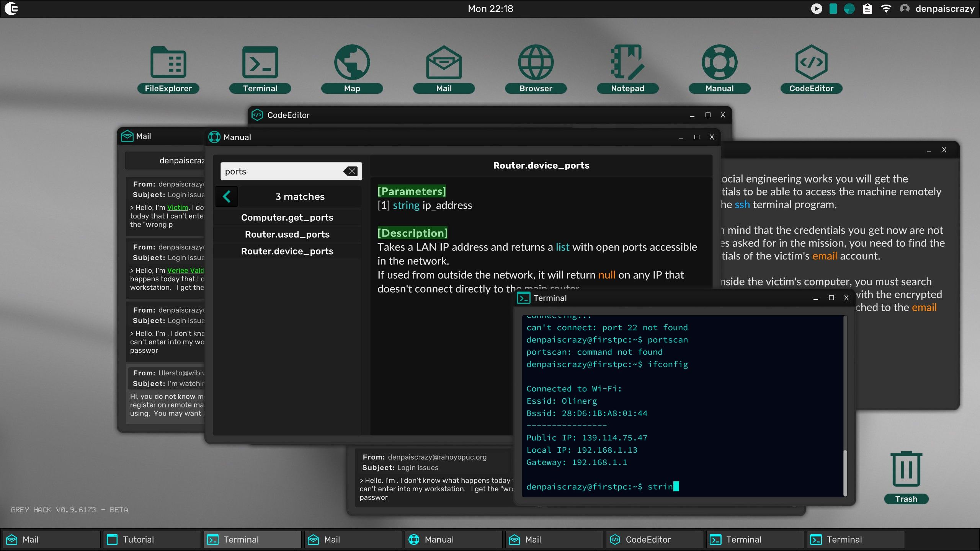Click the Terminal window's vertical scrollbar
980x551 pixels.
(x=845, y=473)
